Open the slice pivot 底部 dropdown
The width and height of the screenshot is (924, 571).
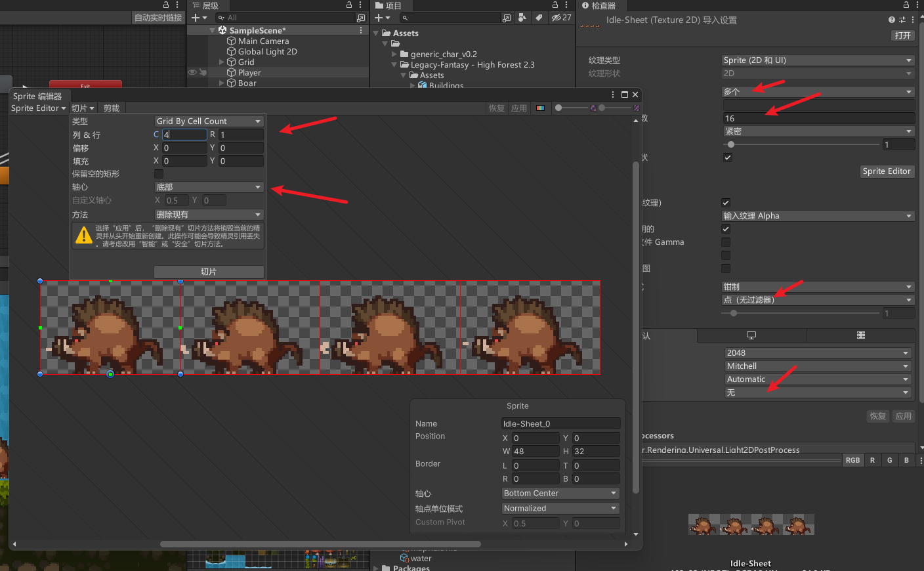[x=209, y=187]
